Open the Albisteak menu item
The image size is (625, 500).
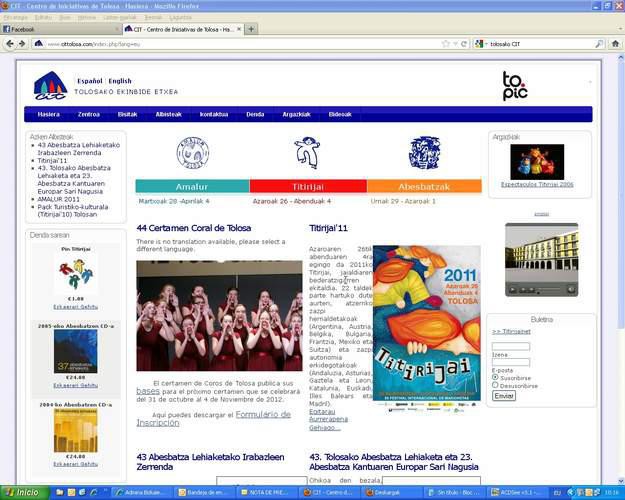tap(169, 114)
